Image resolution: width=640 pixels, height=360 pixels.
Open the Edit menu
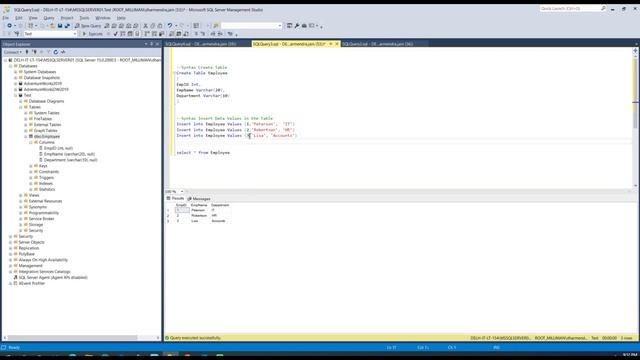(x=19, y=18)
